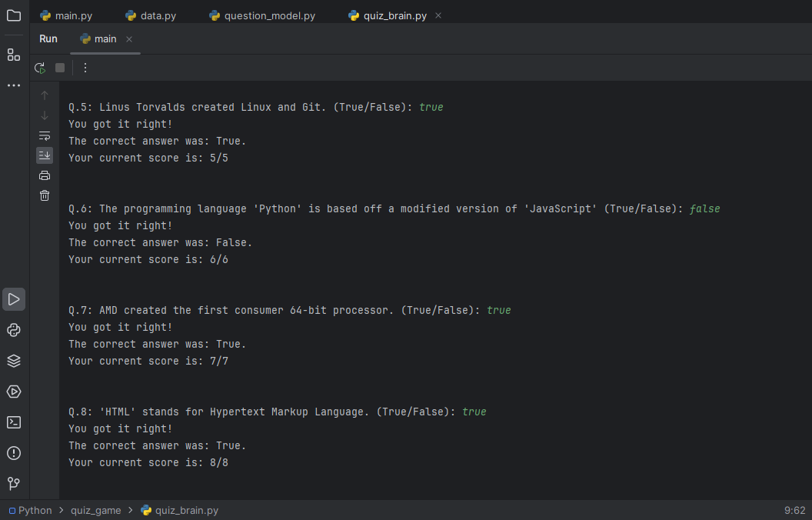Print the console output

(x=45, y=175)
